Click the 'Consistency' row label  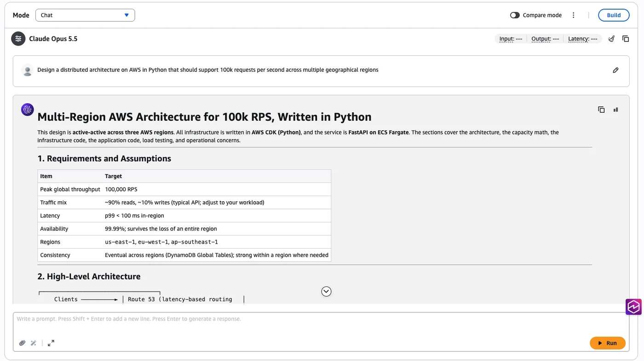(x=55, y=255)
